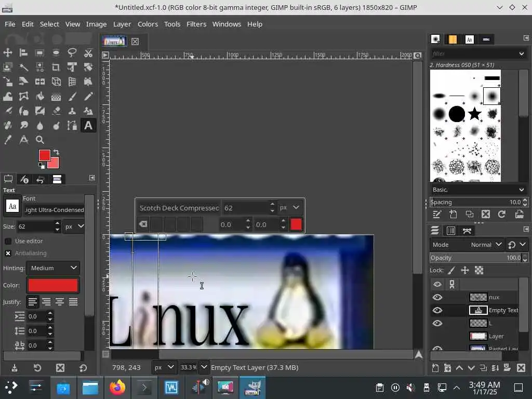Select the Perspective tool
The height and width of the screenshot is (399, 532).
pyautogui.click(x=72, y=82)
